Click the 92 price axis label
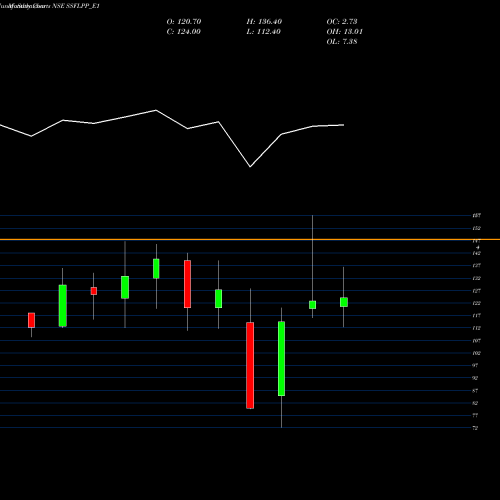 tap(475, 378)
